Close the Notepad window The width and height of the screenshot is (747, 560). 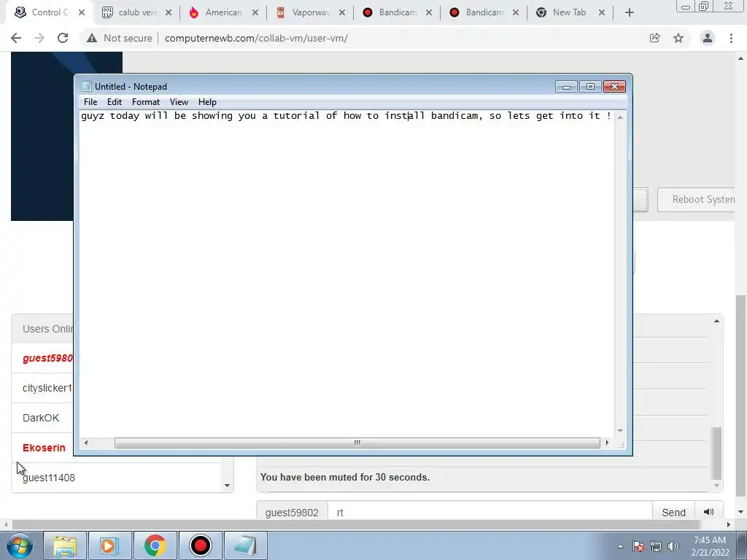coord(614,86)
